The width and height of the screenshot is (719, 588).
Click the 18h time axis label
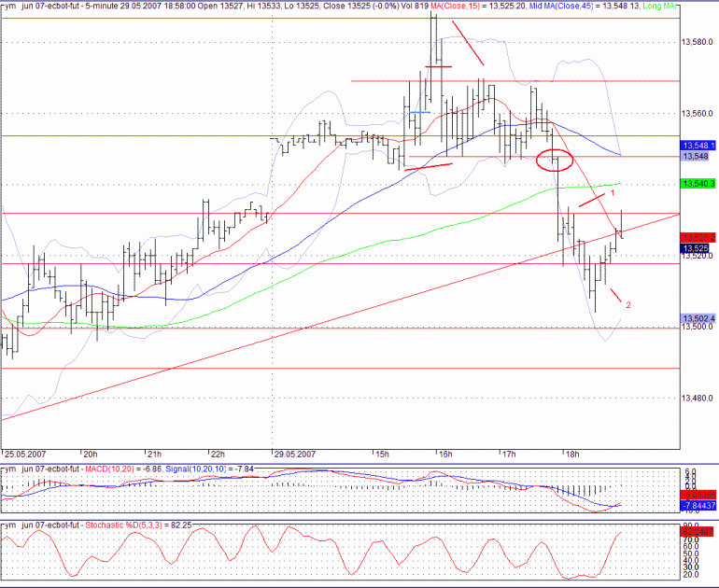click(x=572, y=455)
